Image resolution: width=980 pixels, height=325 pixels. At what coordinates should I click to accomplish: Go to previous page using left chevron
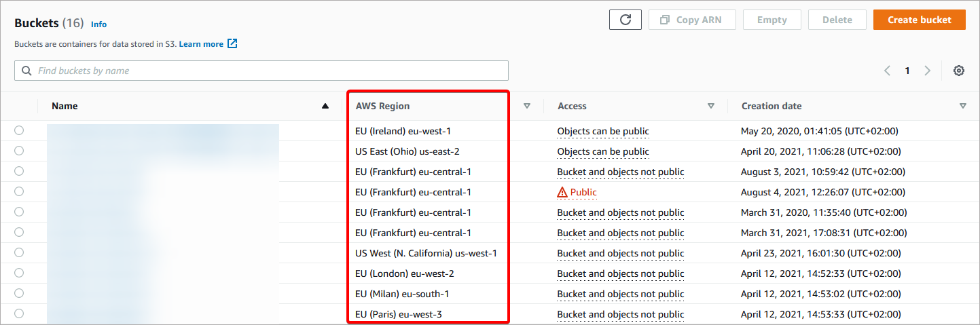pos(887,71)
